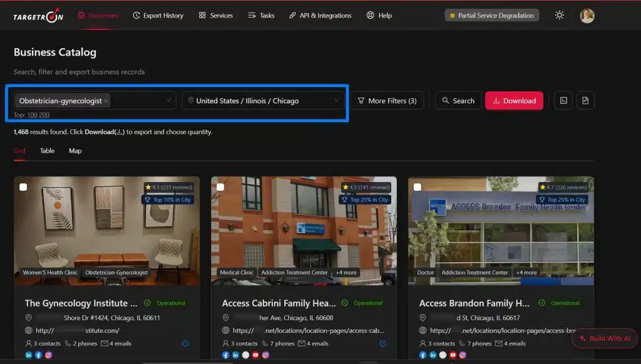Remove the Obstetrician-gynecologist filter tag
Viewport: 641px width, 364px height.
[106, 101]
